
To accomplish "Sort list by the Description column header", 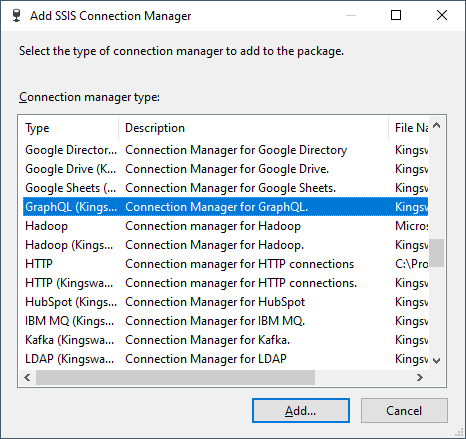I will (254, 128).
